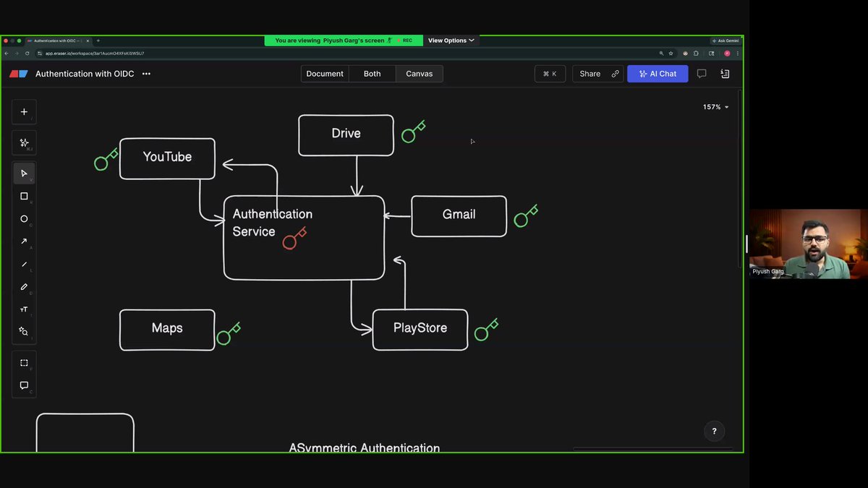Open the 157% zoom level dropdown

713,106
